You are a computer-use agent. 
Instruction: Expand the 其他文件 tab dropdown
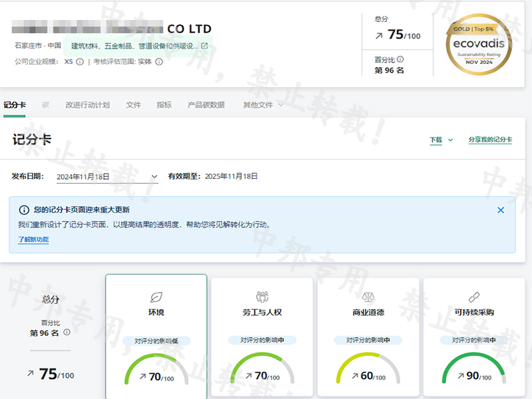click(x=280, y=105)
